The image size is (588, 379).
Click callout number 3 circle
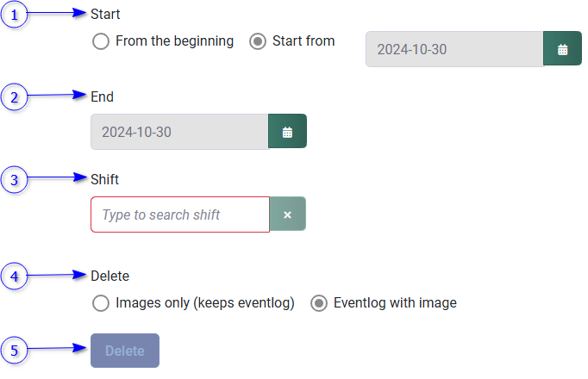pos(14,180)
